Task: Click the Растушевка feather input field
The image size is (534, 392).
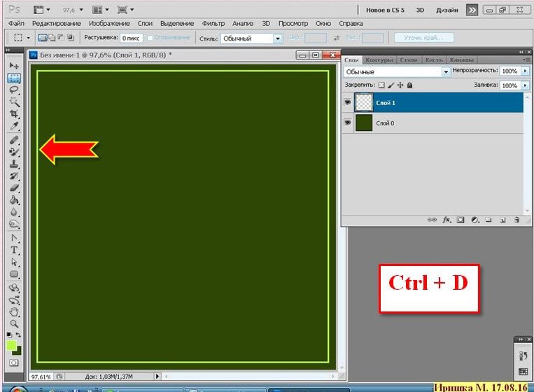Action: (x=131, y=38)
